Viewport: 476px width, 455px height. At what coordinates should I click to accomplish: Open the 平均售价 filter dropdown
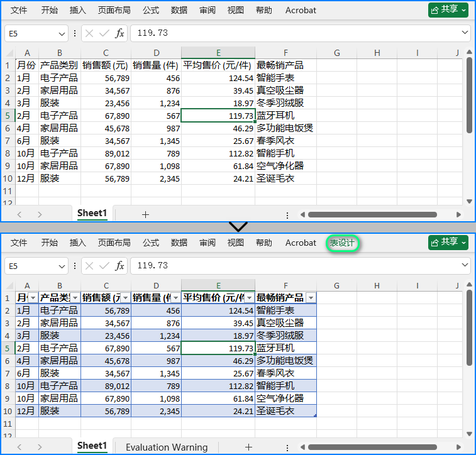tap(249, 298)
